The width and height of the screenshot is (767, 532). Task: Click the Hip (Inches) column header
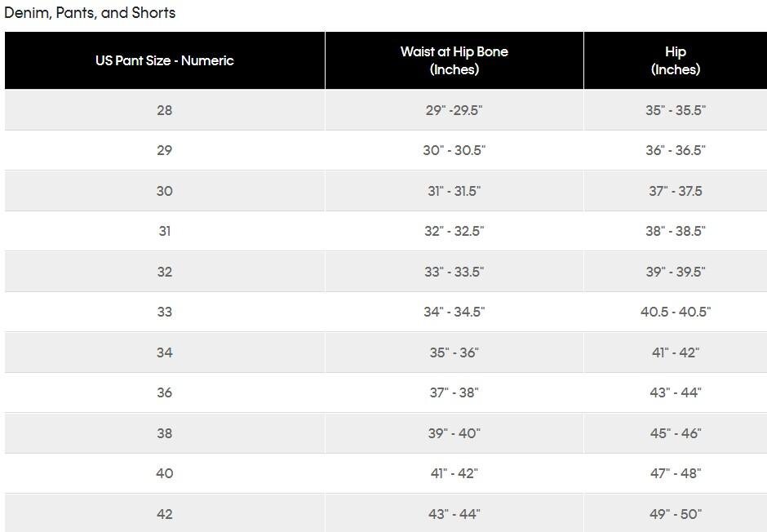676,60
